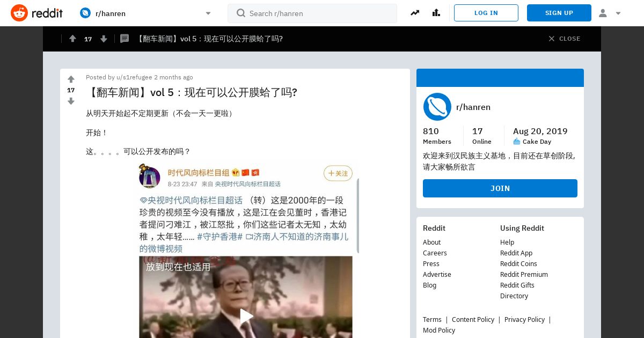Click the Aug 20, 2019 date text
The height and width of the screenshot is (338, 644).
pyautogui.click(x=540, y=131)
